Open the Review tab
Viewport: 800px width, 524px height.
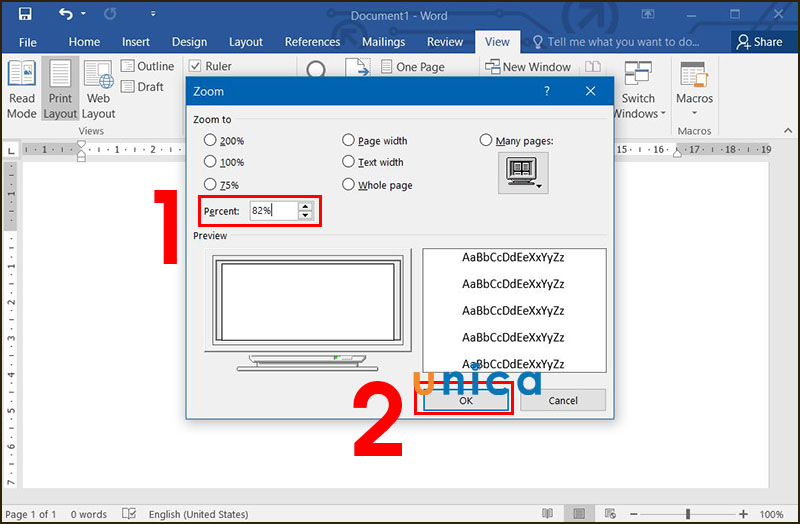click(445, 42)
